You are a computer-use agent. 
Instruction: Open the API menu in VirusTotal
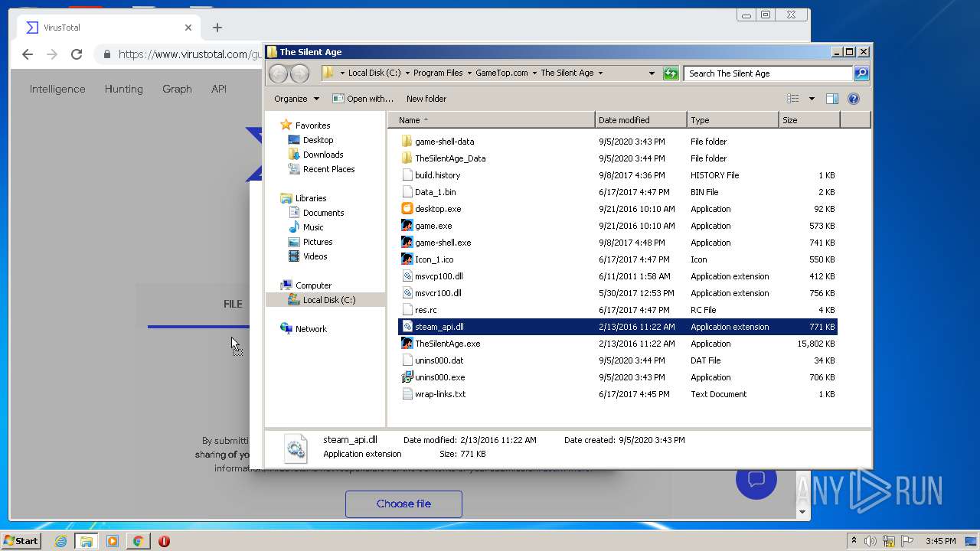(219, 89)
